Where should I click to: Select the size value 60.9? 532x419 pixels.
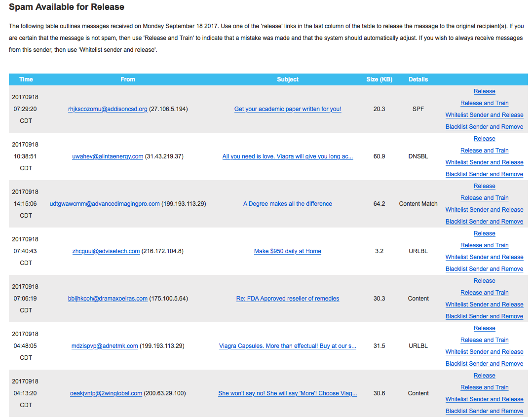(x=380, y=156)
